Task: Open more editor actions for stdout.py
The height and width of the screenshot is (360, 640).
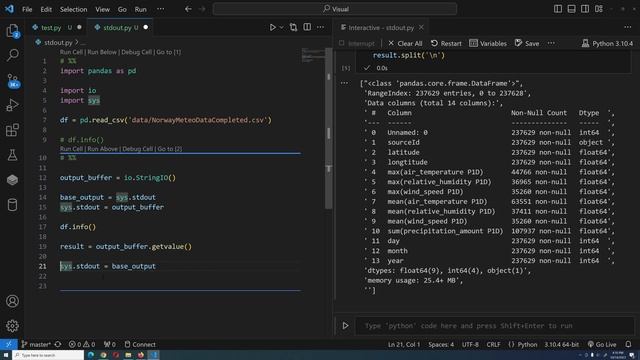Action: click(320, 27)
